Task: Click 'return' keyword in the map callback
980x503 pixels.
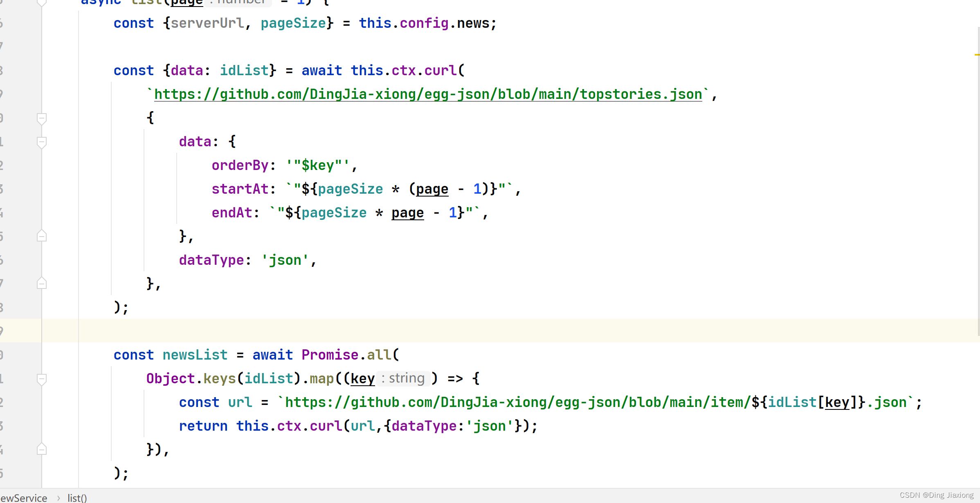Action: click(203, 426)
